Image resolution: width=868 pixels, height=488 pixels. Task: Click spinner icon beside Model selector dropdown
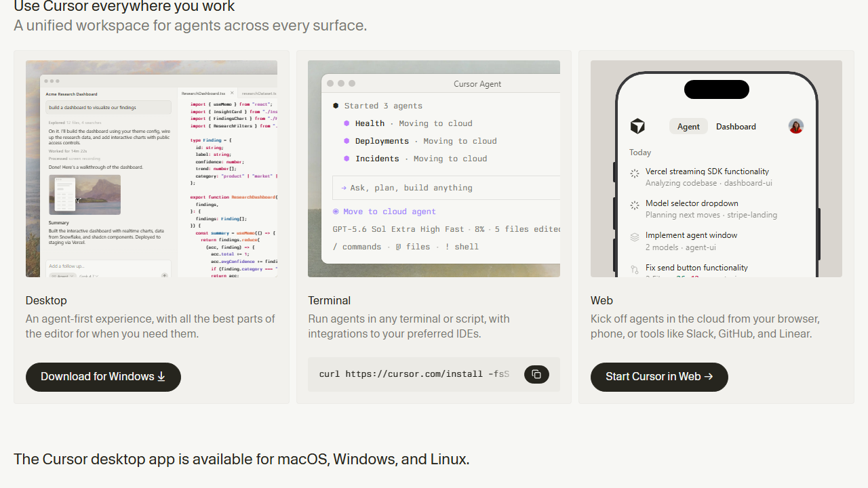click(635, 205)
